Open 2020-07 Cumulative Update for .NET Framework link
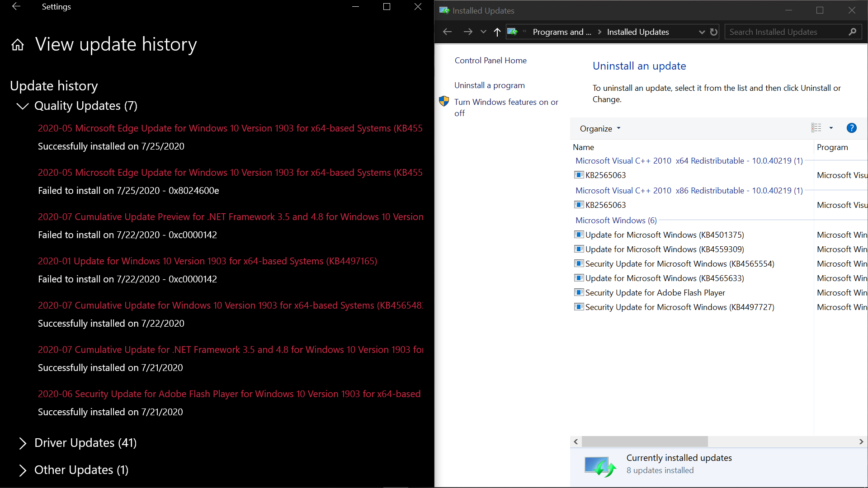868x488 pixels. (x=231, y=350)
